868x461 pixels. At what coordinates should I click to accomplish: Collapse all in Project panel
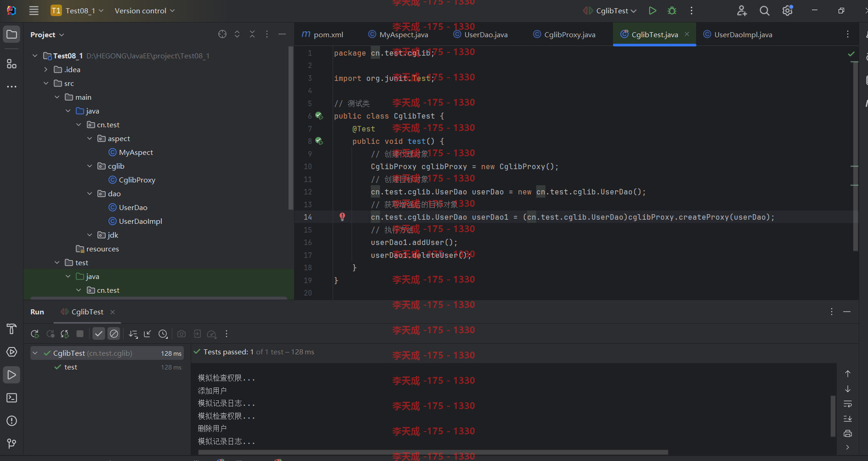252,34
